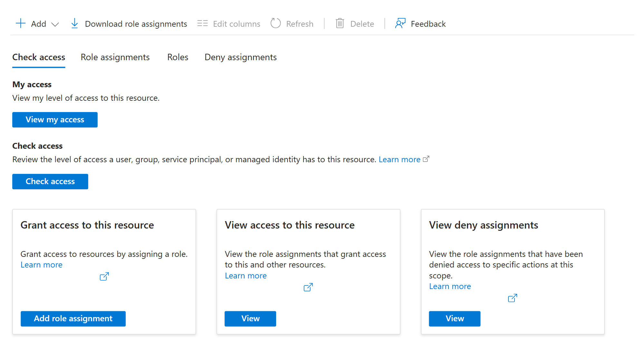This screenshot has width=644, height=356.
Task: Click the download arrow icon
Action: pyautogui.click(x=74, y=23)
